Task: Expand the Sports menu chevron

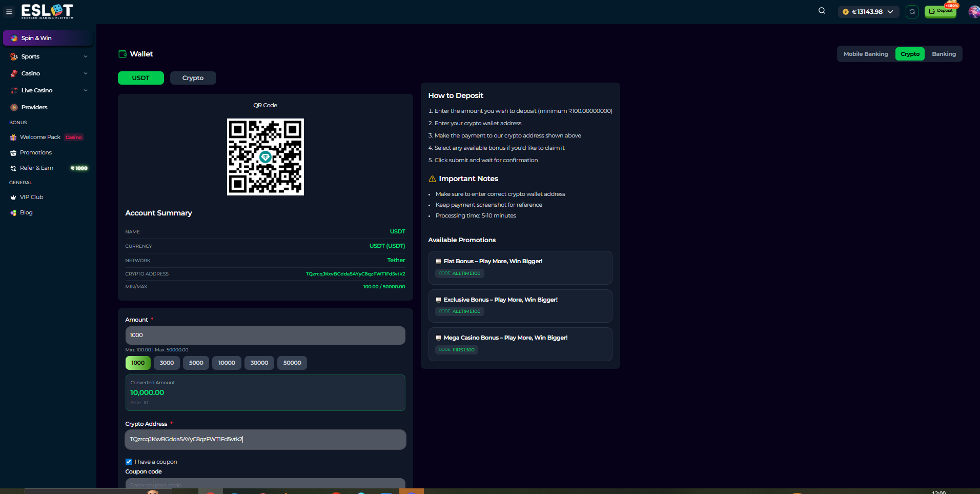Action: pyautogui.click(x=86, y=56)
